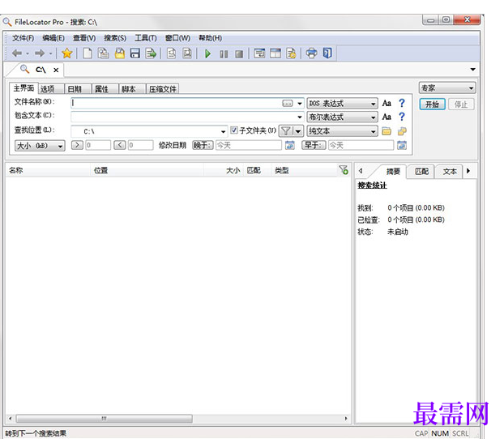Open Favorites star icon
The height and width of the screenshot is (439, 504).
click(x=67, y=53)
